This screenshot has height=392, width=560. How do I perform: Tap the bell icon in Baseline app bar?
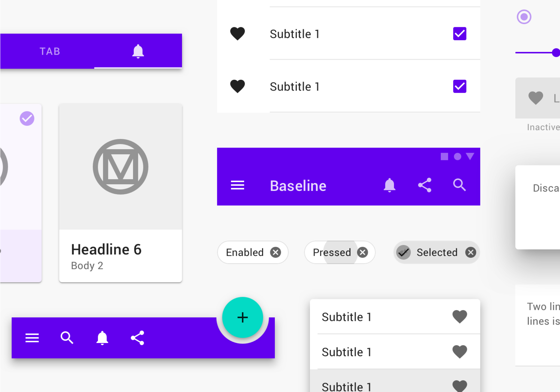pyautogui.click(x=389, y=185)
